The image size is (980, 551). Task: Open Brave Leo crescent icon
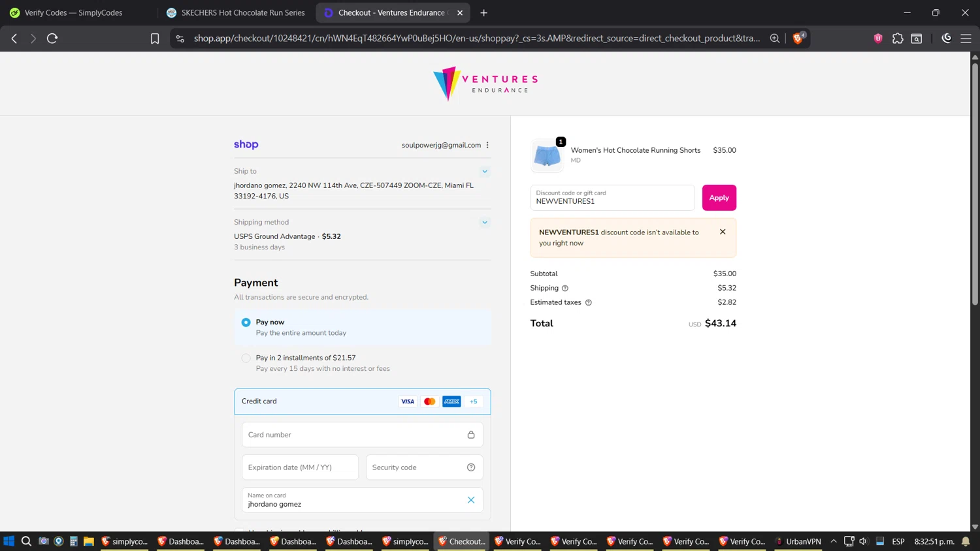[x=947, y=39]
